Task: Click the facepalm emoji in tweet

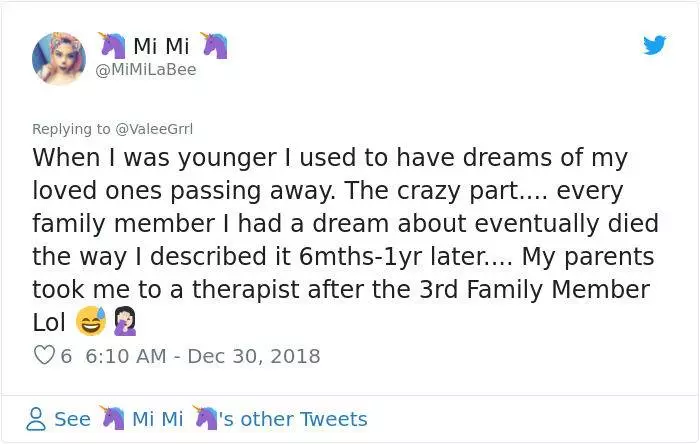Action: click(x=125, y=321)
